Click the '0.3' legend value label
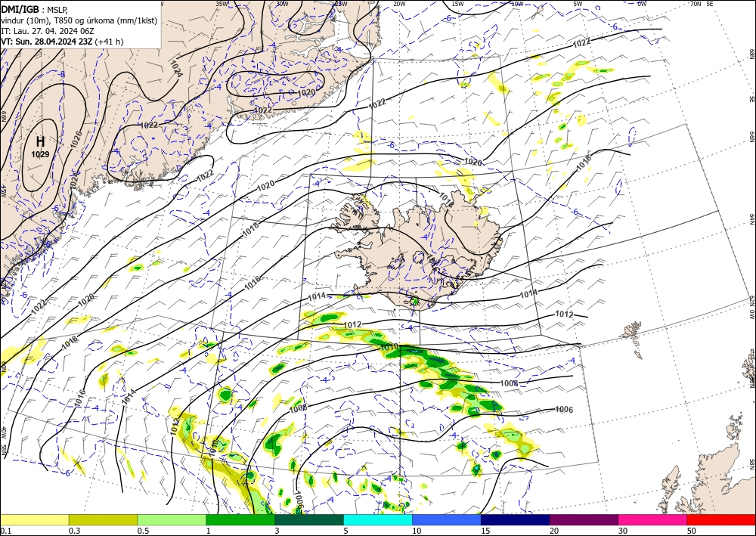 pos(74,531)
